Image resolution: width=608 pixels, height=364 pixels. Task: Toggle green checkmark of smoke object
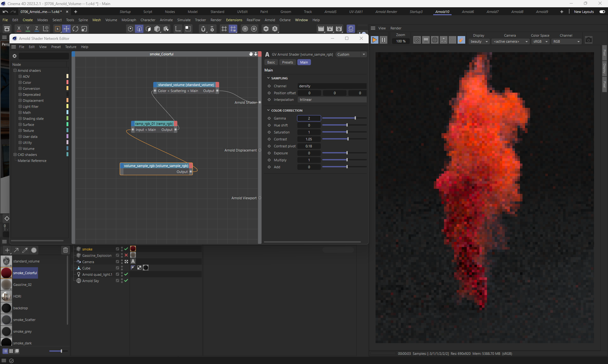[126, 249]
